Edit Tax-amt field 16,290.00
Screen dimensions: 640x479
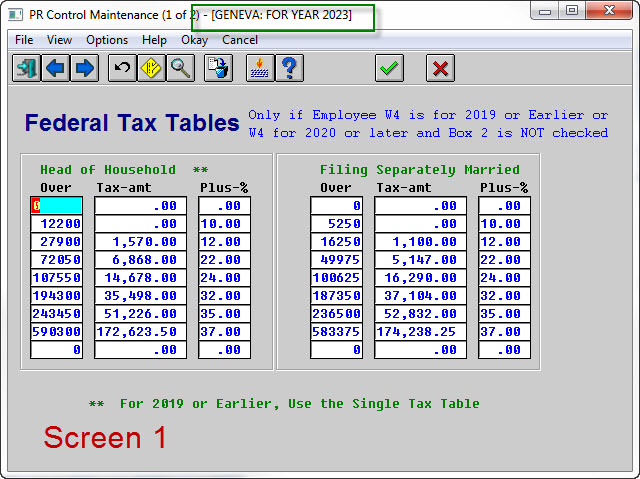coord(420,277)
